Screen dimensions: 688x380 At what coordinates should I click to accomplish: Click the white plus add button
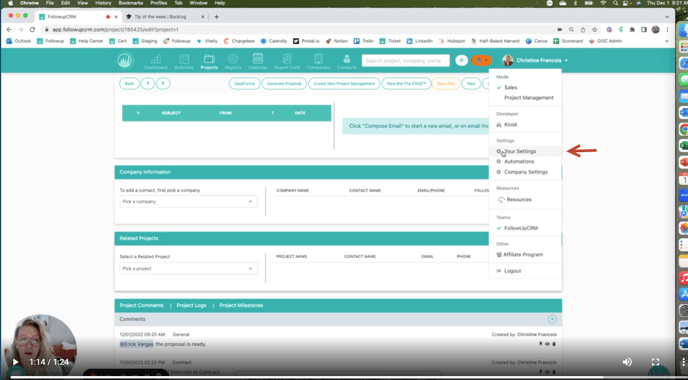461,61
